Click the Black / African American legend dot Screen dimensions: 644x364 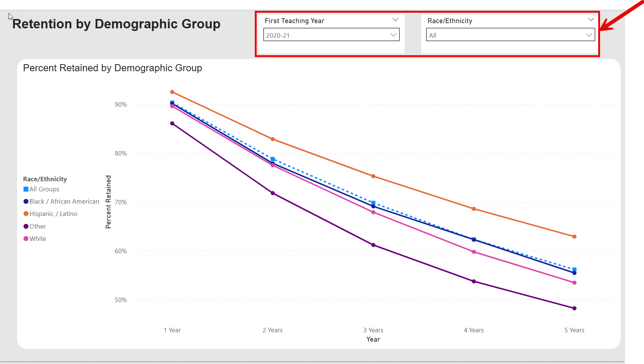click(26, 201)
